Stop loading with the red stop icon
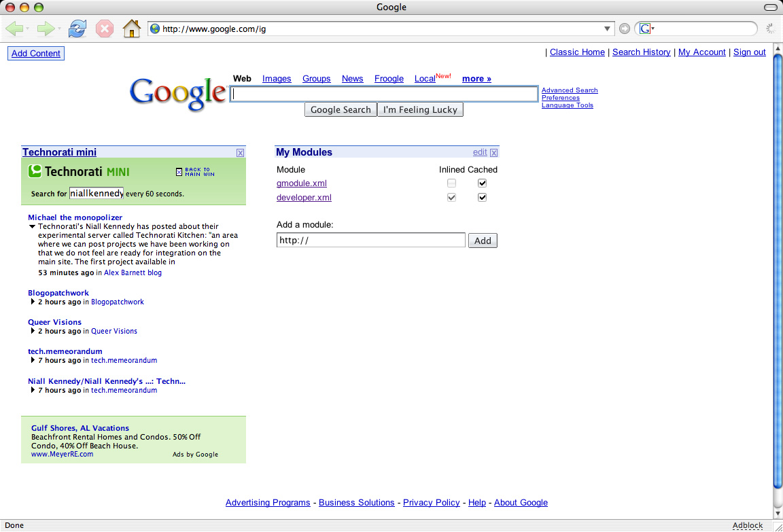The height and width of the screenshot is (532, 783). (x=105, y=29)
